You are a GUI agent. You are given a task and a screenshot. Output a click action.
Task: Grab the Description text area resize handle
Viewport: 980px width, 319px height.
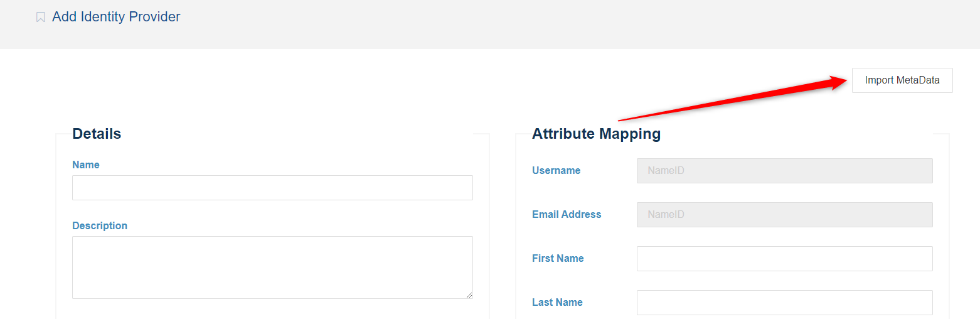point(469,295)
